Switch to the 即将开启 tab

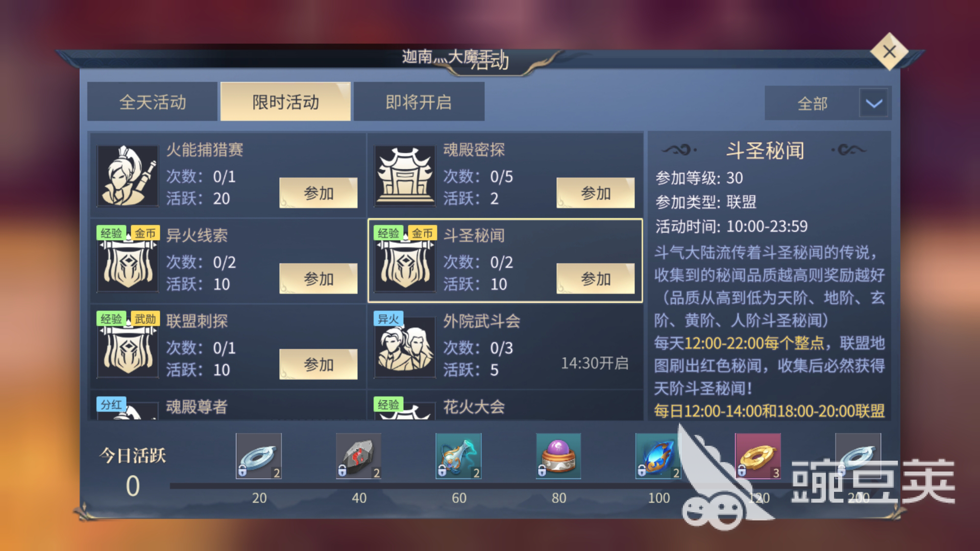[419, 102]
